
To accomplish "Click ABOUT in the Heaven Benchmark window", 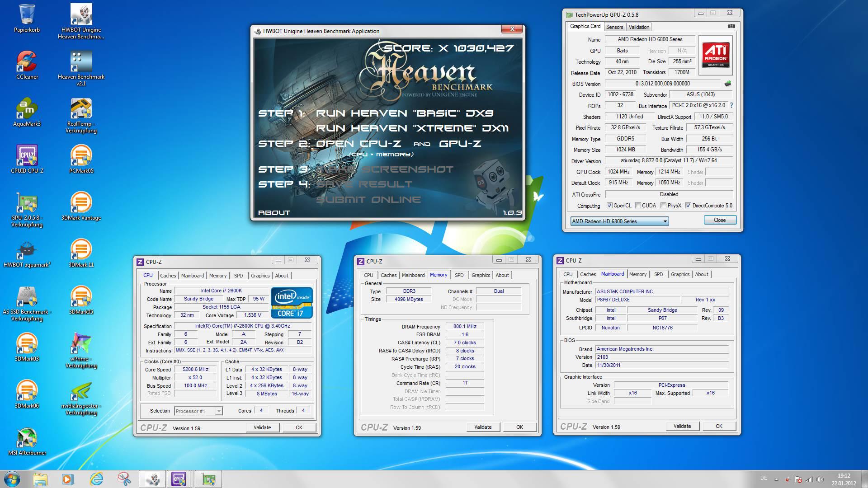I will (x=274, y=212).
